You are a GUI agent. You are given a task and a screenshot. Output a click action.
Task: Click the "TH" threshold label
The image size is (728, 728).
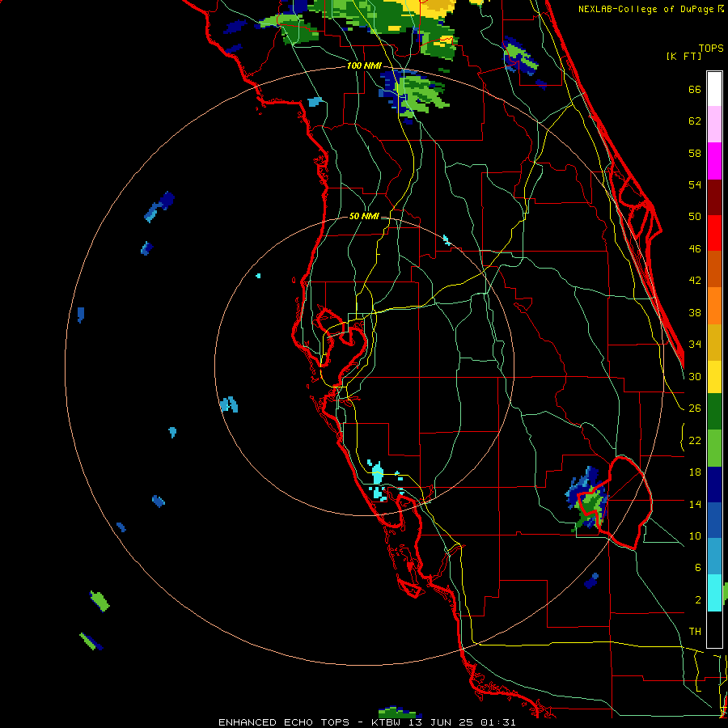coord(695,631)
